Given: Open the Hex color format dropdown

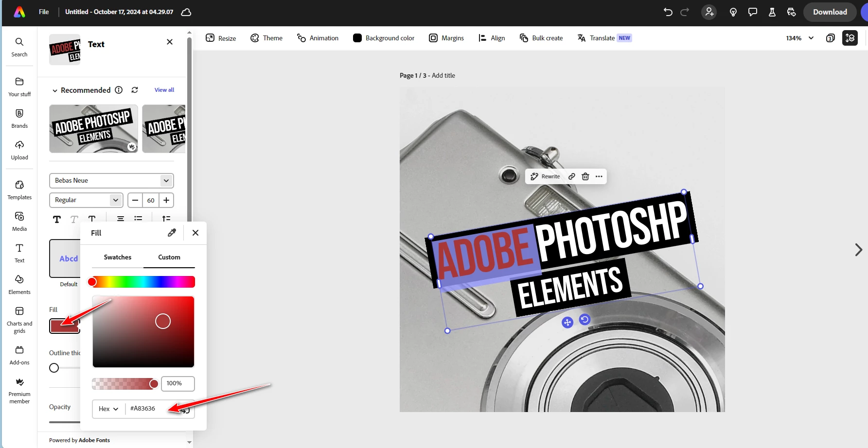Looking at the screenshot, I should [x=108, y=409].
